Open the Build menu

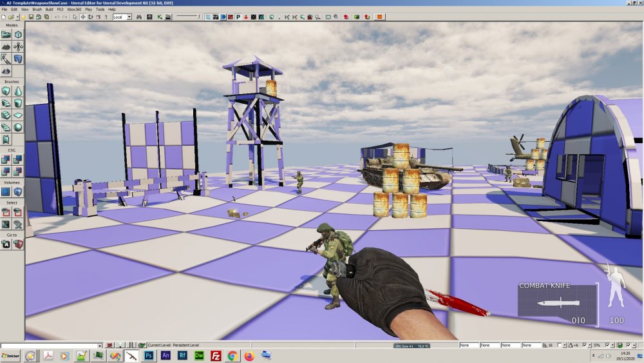click(49, 9)
